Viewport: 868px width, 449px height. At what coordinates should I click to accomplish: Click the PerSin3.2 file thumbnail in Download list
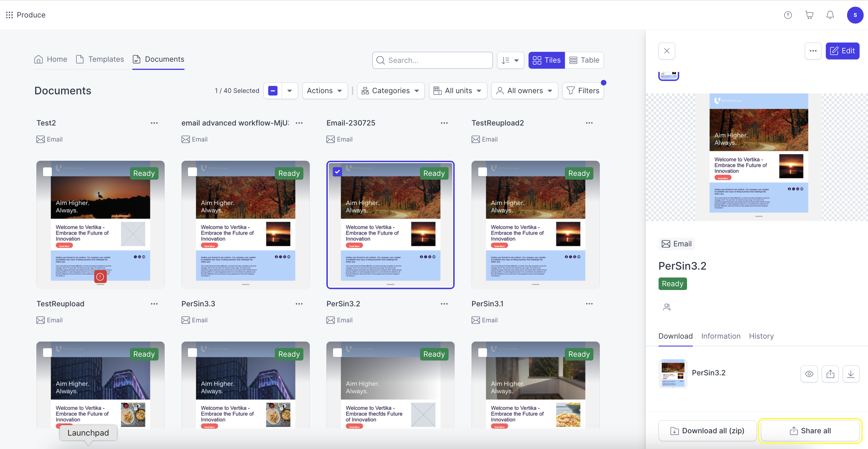pos(673,374)
